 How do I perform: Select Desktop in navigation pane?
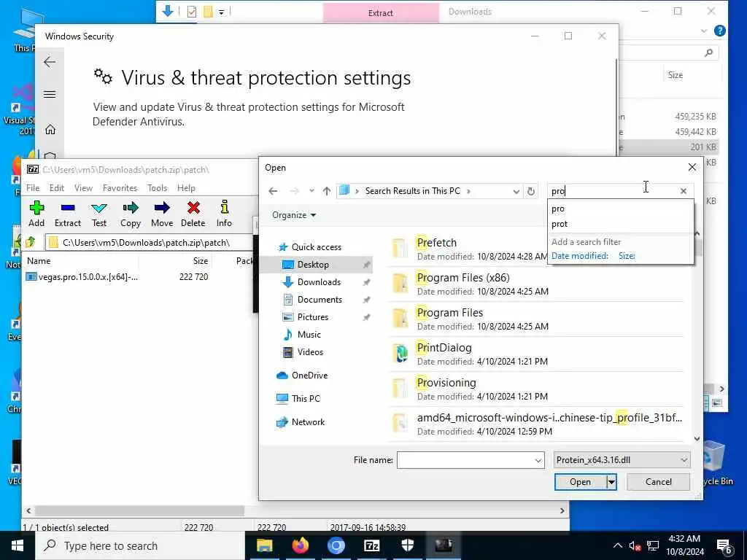313,265
